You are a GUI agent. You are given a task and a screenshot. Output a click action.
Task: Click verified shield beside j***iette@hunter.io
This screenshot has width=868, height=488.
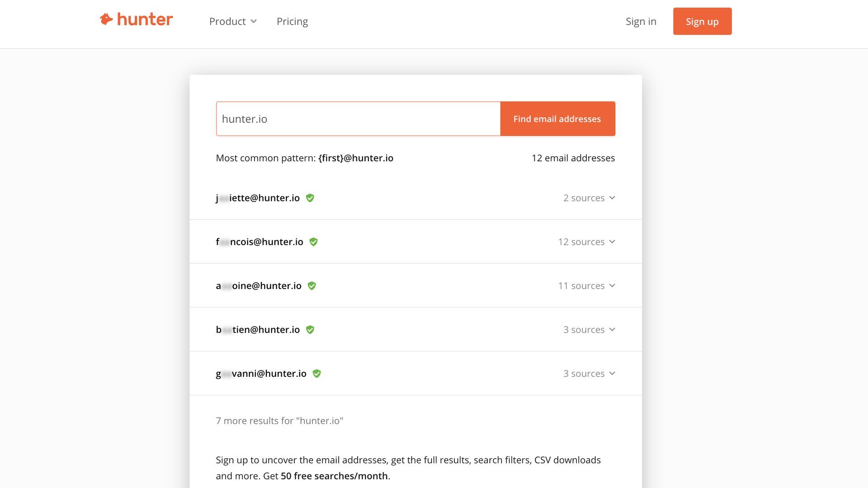pos(310,198)
